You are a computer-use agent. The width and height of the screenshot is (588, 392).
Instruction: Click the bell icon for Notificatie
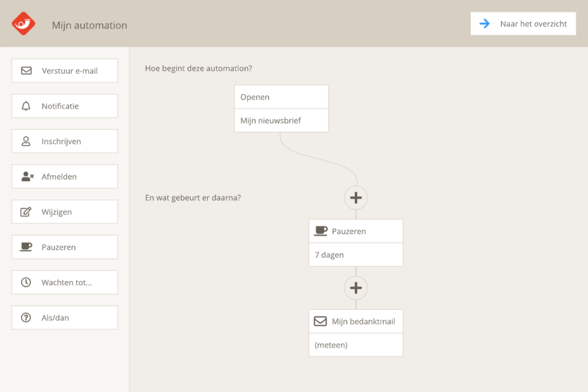tap(26, 106)
